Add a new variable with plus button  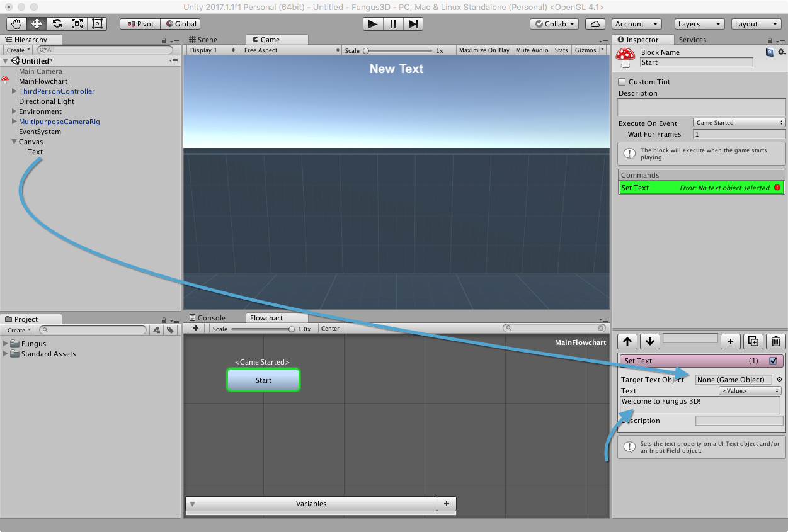447,504
